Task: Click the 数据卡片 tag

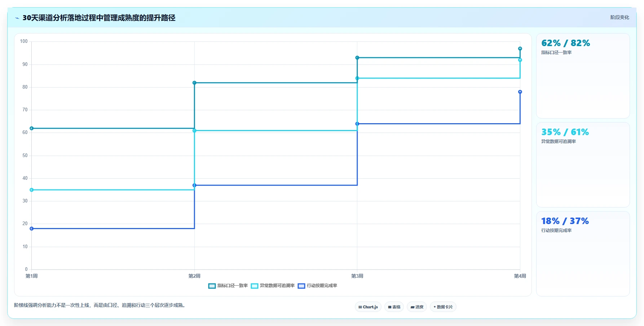Action: point(443,307)
